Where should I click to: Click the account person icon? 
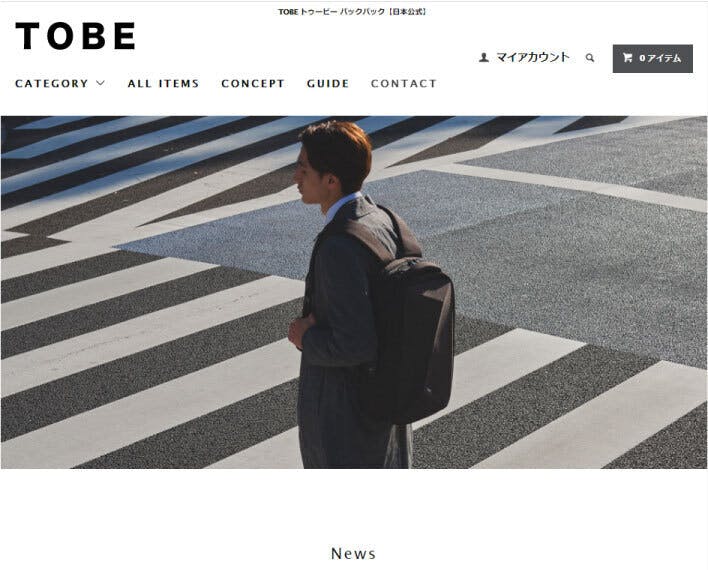coord(484,57)
